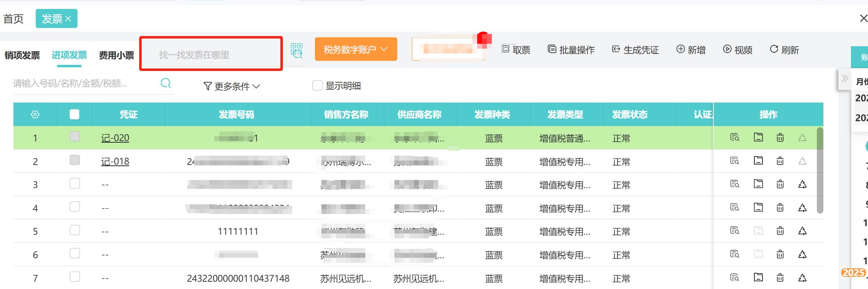Click the trash delete icon in row 3

pos(780,184)
